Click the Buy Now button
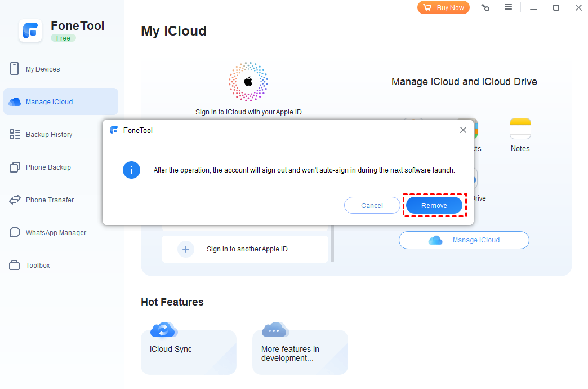Viewport: 588px width, 389px height. [443, 7]
